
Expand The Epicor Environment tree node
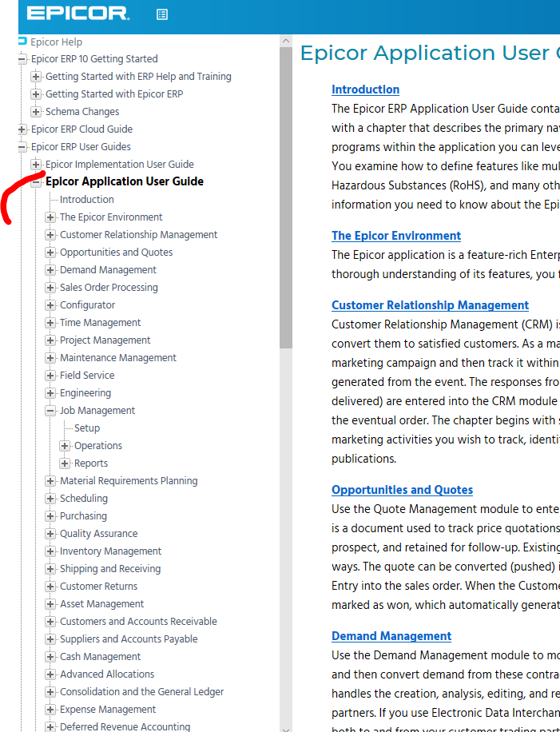click(x=50, y=217)
